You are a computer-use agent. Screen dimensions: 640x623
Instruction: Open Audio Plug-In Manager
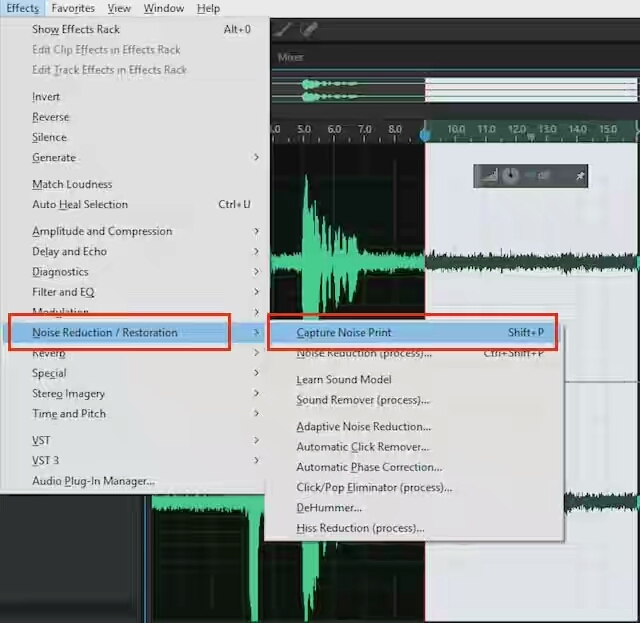pyautogui.click(x=93, y=481)
